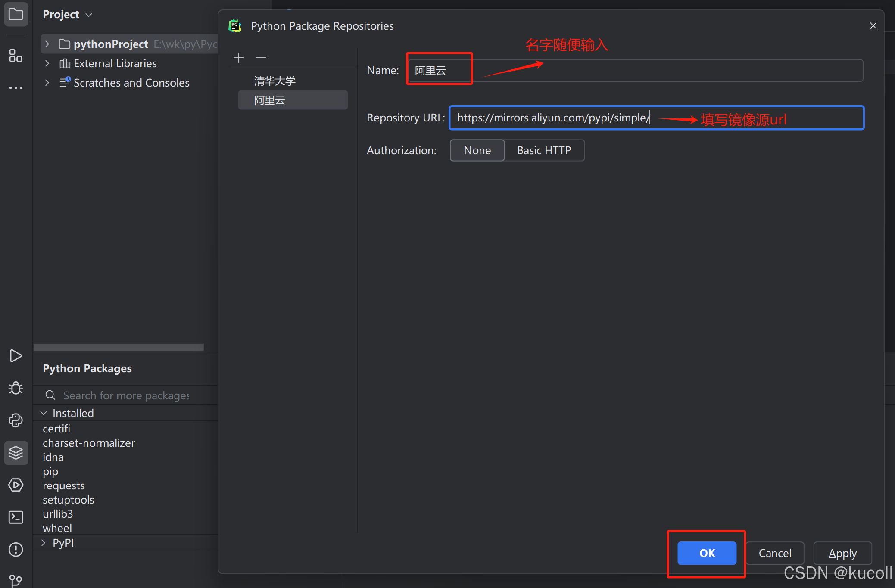Click the External Libraries icon
The height and width of the screenshot is (588, 895).
(x=65, y=63)
